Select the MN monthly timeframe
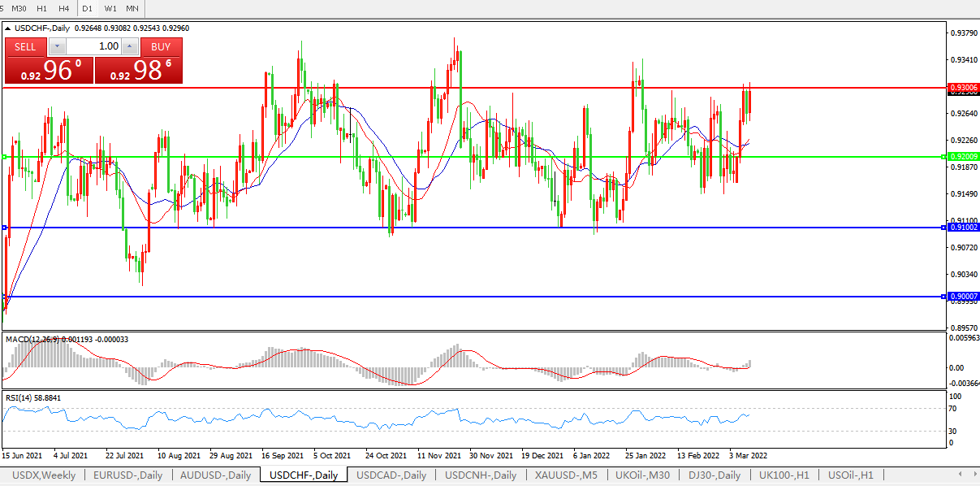The width and height of the screenshot is (980, 486). (132, 8)
